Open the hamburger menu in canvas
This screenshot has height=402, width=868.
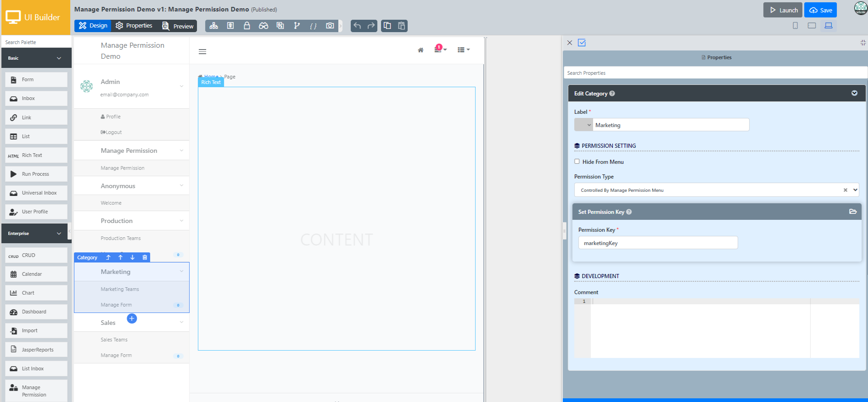pyautogui.click(x=202, y=52)
